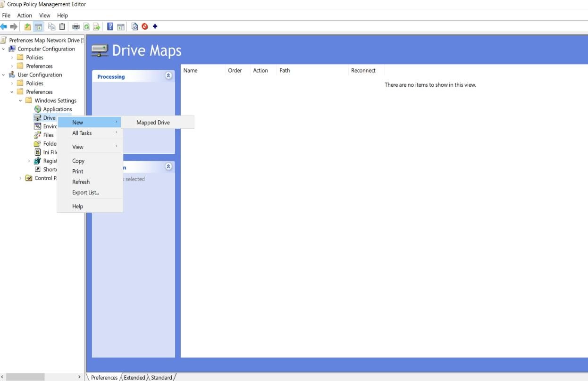Screen dimensions: 588x381
Task: Choose Export List... in context menu
Action: click(90, 192)
